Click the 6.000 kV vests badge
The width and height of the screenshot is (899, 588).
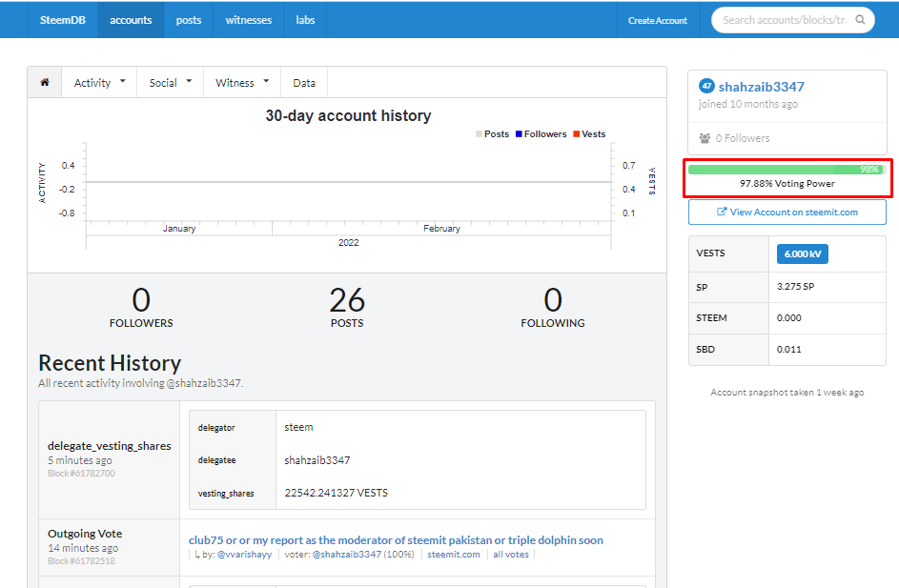[x=802, y=253]
